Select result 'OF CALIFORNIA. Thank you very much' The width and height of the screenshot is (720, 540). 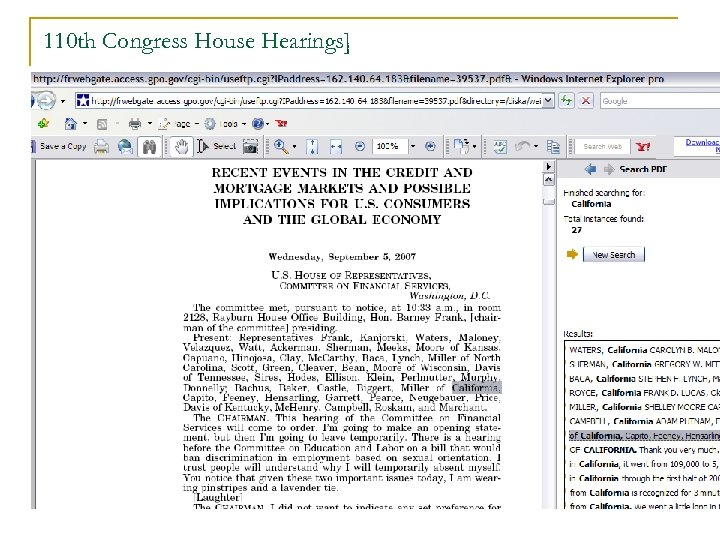point(644,450)
